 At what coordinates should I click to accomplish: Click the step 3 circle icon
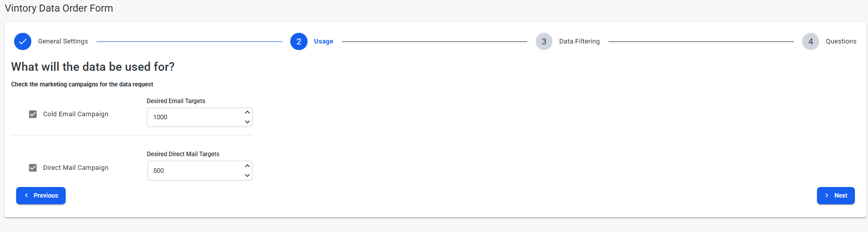tap(544, 41)
